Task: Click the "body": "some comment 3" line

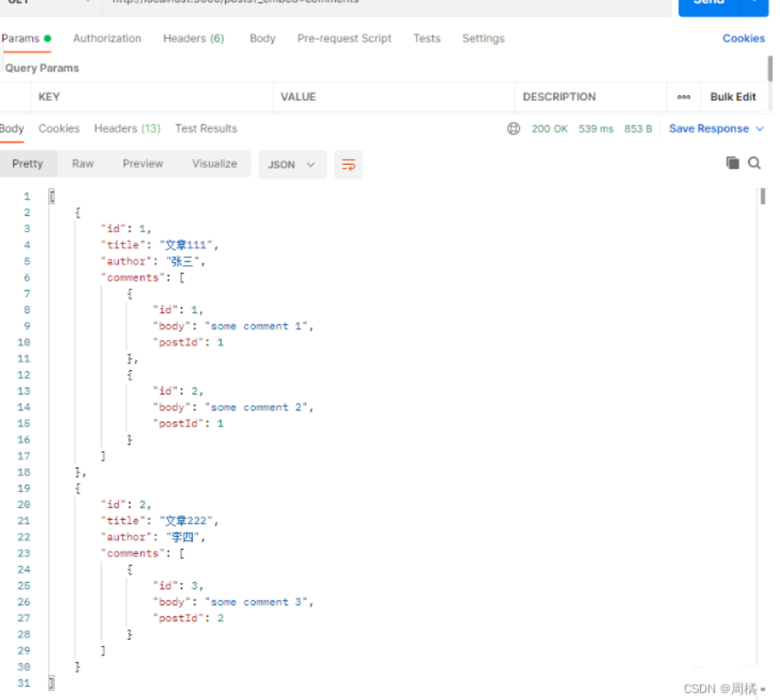Action: click(232, 602)
